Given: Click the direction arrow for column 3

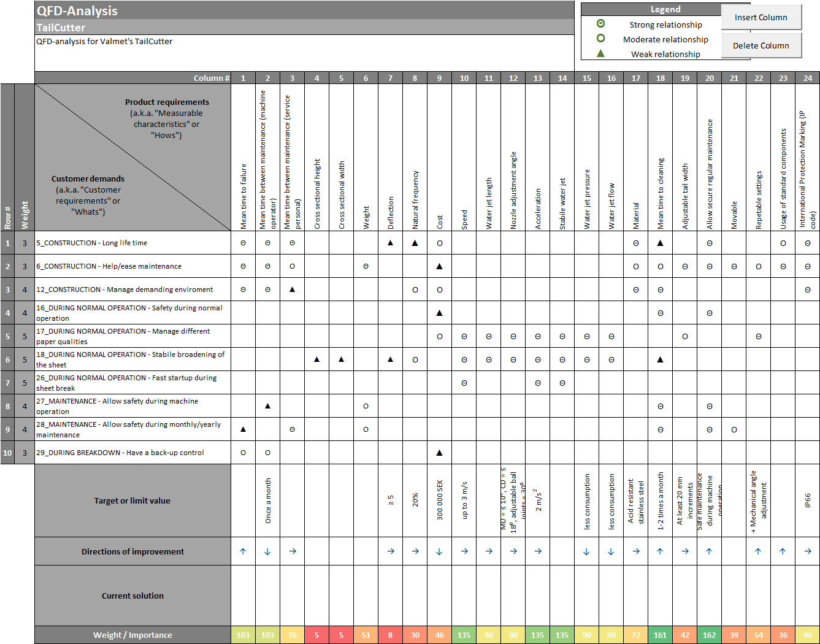Looking at the screenshot, I should click(x=293, y=551).
